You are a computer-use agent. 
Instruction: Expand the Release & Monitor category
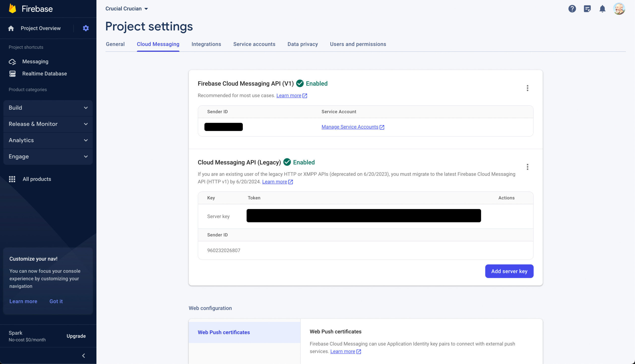click(x=48, y=124)
